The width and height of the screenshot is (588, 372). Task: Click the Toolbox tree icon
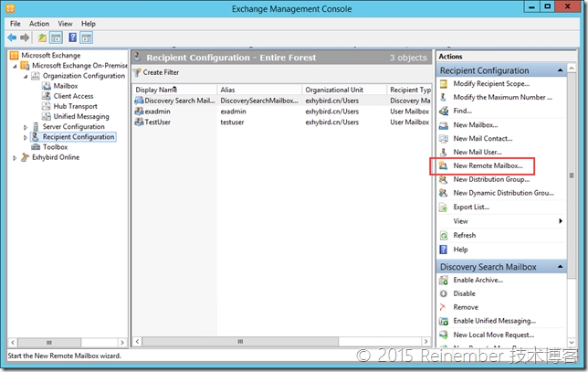(x=36, y=147)
